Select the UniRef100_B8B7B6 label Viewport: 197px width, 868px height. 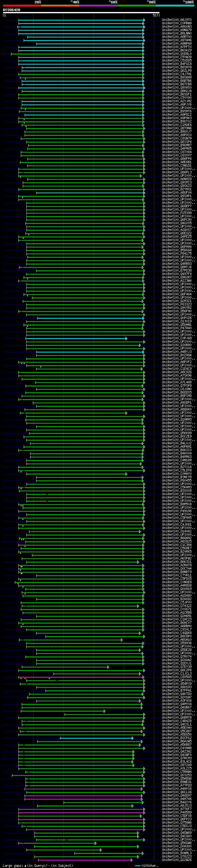(177, 81)
